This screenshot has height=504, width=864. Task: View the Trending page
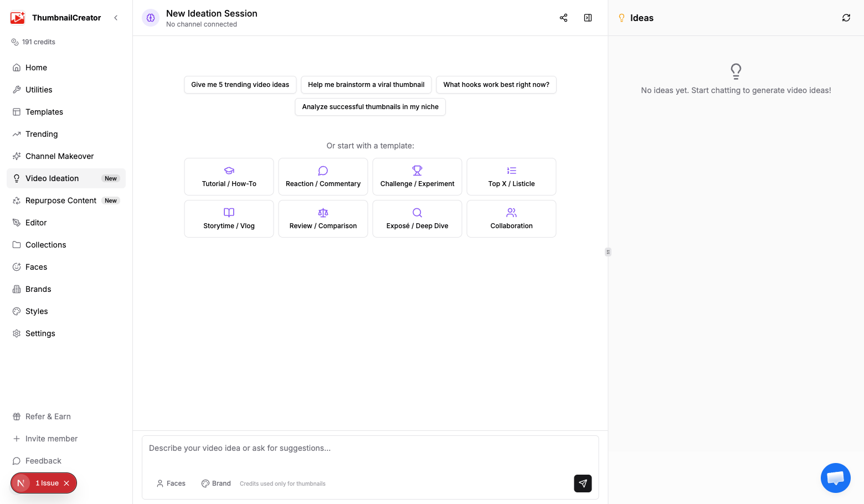click(42, 133)
